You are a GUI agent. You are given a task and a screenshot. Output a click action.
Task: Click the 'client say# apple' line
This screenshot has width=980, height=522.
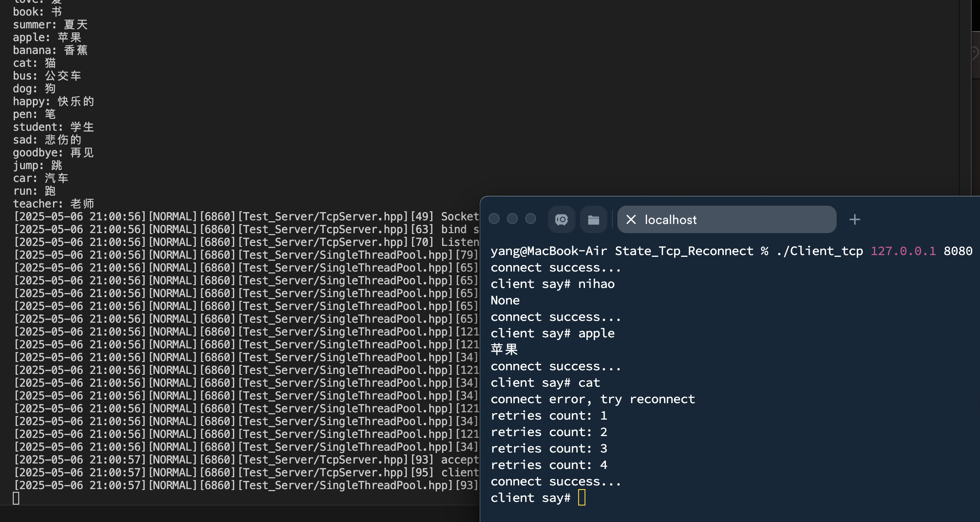click(x=552, y=333)
